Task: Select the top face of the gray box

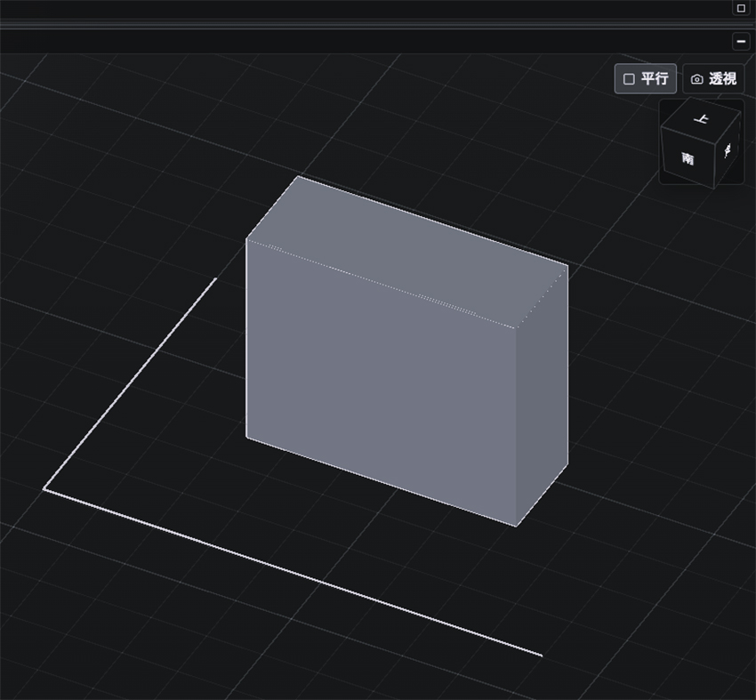Action: [x=407, y=252]
